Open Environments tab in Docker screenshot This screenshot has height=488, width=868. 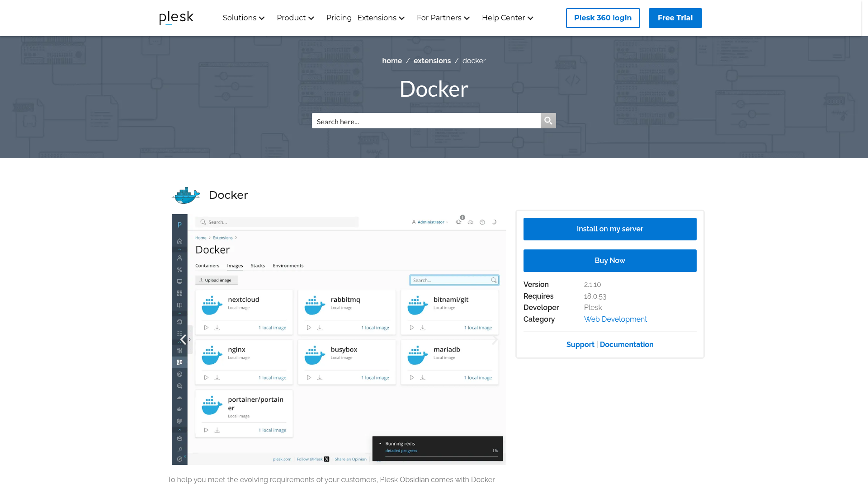pyautogui.click(x=288, y=266)
